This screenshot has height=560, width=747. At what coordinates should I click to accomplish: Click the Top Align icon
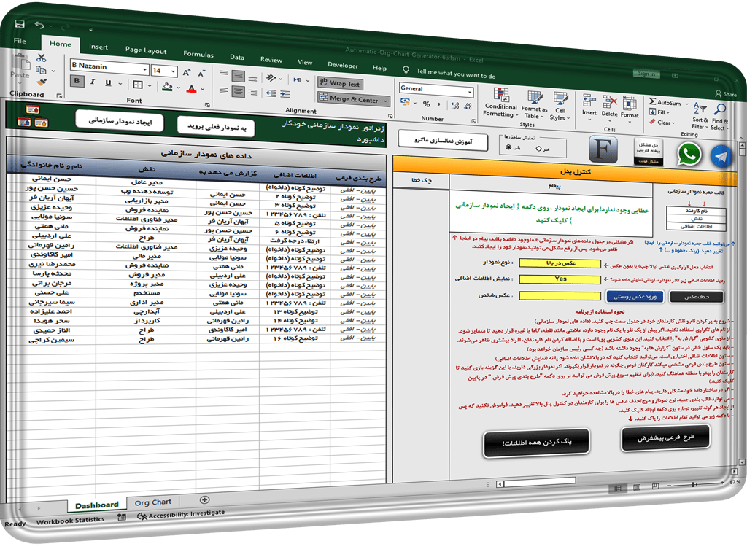click(x=223, y=74)
